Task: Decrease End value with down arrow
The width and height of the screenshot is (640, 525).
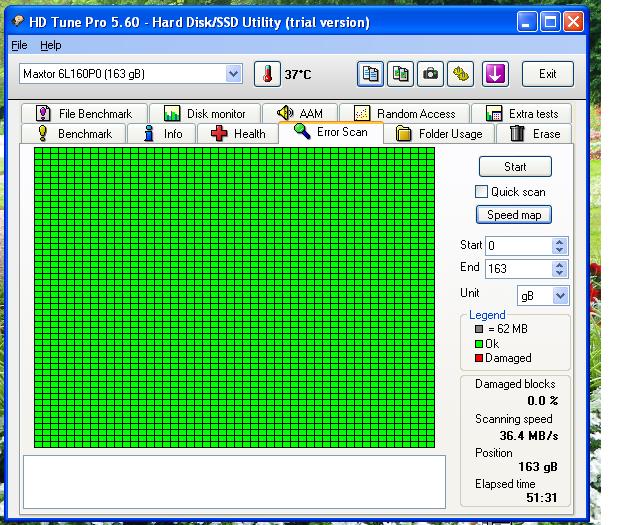Action: 559,273
